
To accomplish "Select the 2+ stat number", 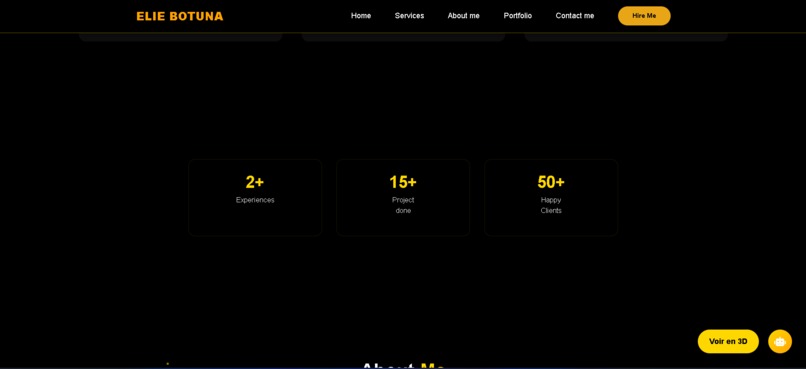I will 254,182.
